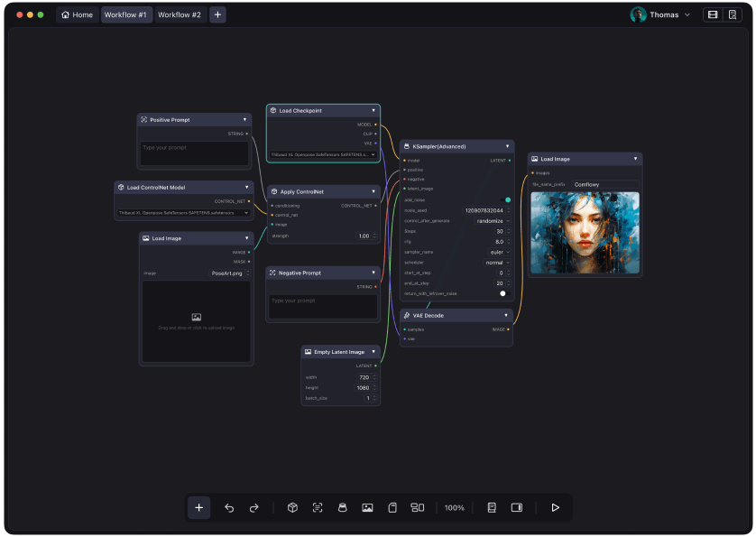Switch to the Workflow #2 tab
The height and width of the screenshot is (537, 756).
(180, 15)
